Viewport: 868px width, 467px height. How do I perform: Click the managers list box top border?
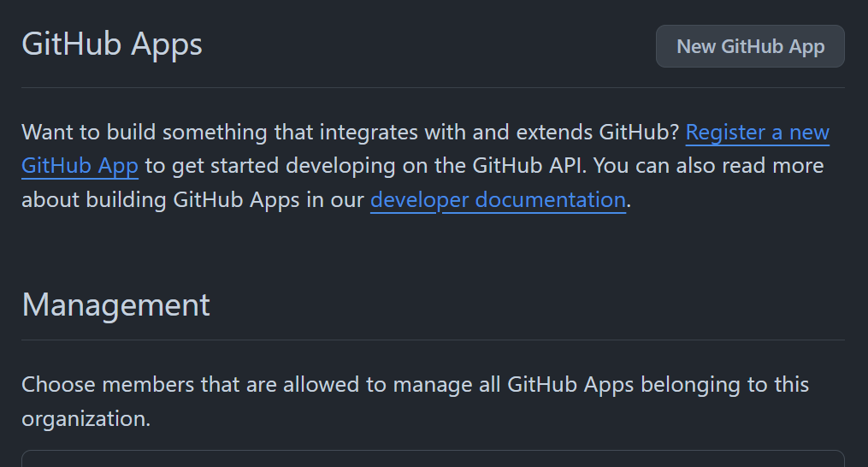pyautogui.click(x=433, y=451)
